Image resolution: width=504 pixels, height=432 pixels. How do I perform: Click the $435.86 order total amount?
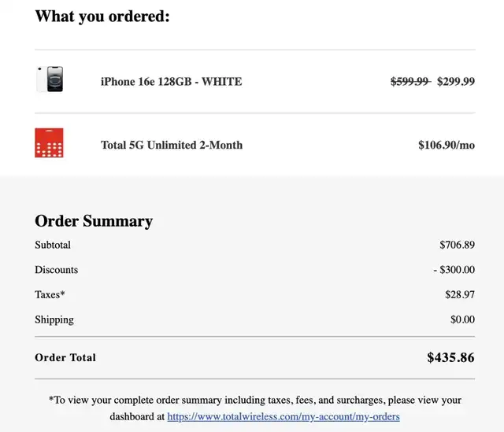[x=450, y=357]
